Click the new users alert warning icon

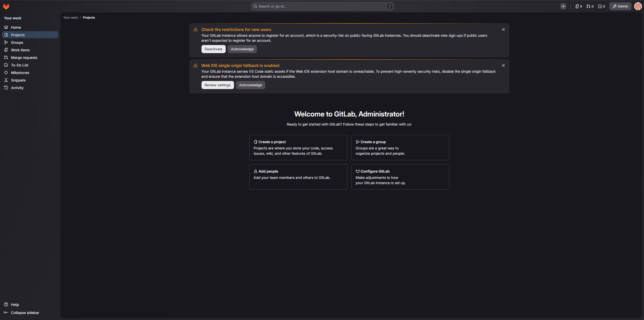pos(195,30)
